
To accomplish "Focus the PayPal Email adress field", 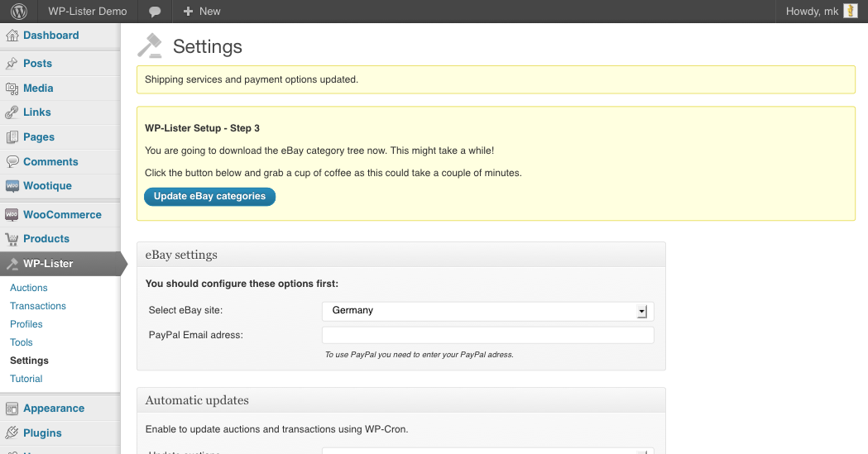I will [x=487, y=335].
